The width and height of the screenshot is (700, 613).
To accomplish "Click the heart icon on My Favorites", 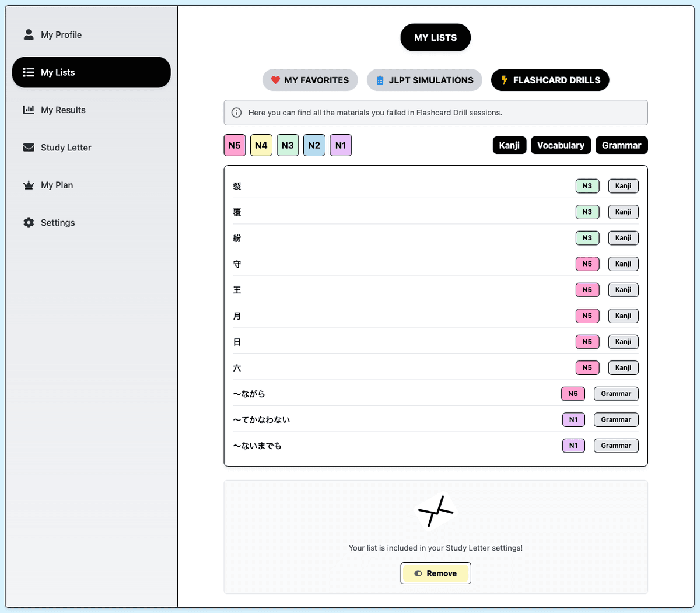I will 275,80.
